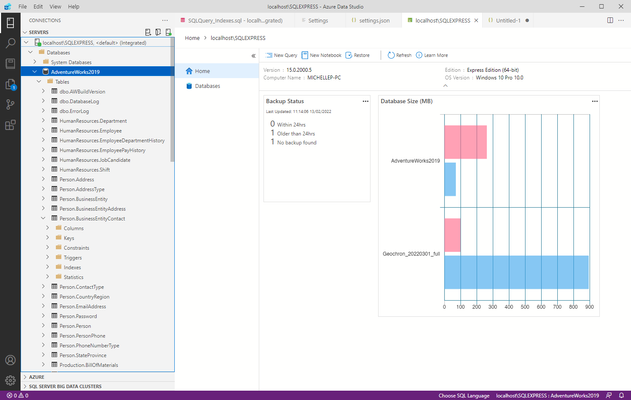Click New Query in dashboard toolbar
The height and width of the screenshot is (400, 631).
click(282, 55)
